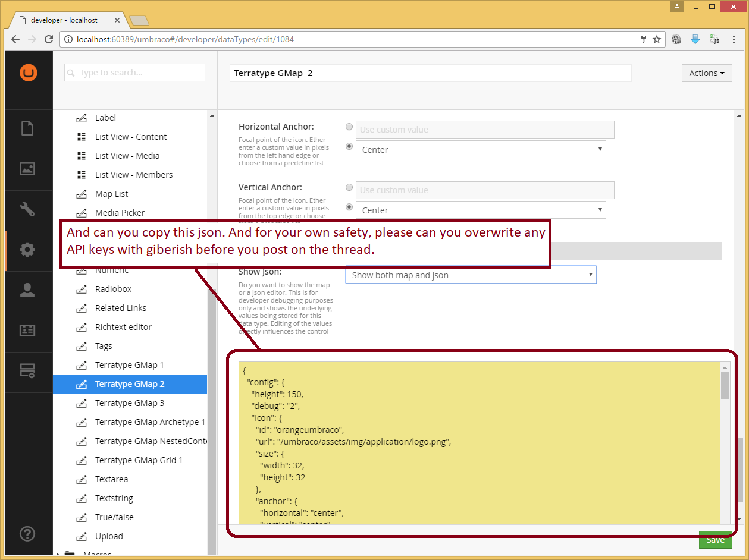Open the Settings wrench section
The height and width of the screenshot is (560, 749).
[x=27, y=209]
